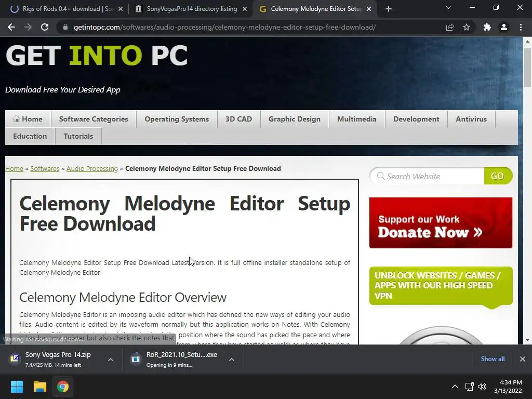The height and width of the screenshot is (399, 532).
Task: Click the padlock site info icon
Action: point(65,27)
